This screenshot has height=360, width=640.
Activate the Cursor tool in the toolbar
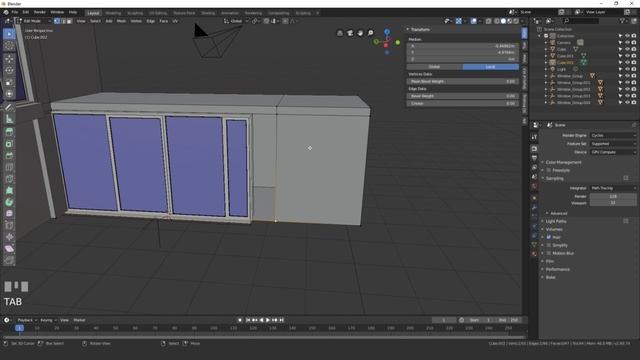(9, 46)
